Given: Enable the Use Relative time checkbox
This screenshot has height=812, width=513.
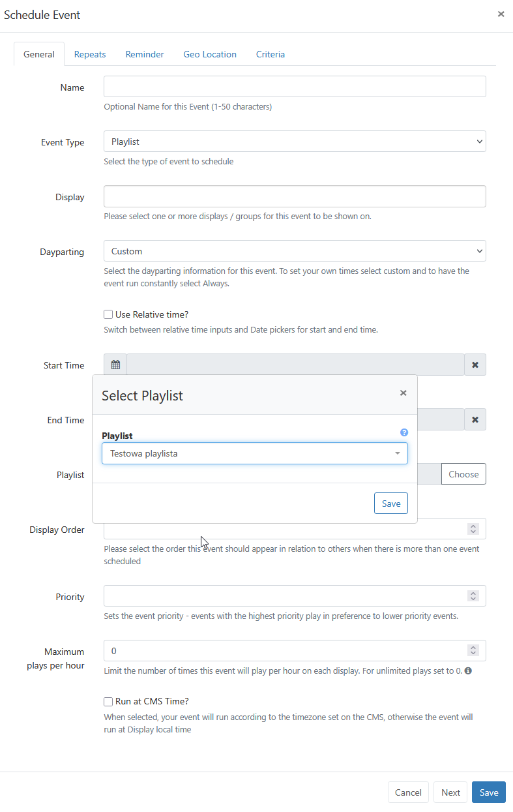Looking at the screenshot, I should [x=108, y=314].
